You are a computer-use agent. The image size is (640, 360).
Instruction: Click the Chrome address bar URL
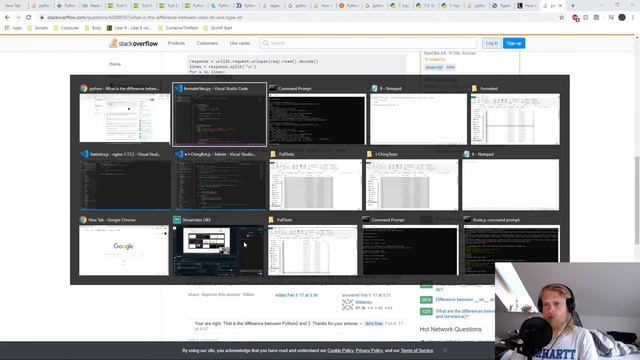point(144,18)
